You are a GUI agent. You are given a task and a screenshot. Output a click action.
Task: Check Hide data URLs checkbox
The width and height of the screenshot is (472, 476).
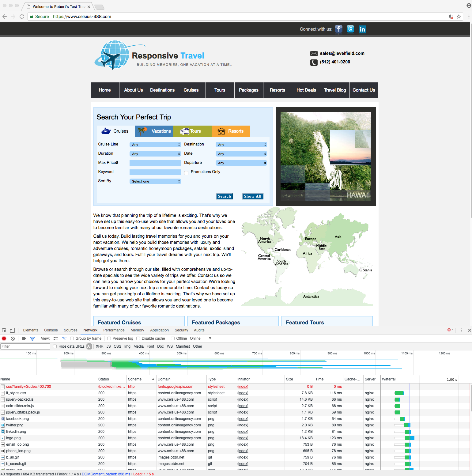click(55, 346)
